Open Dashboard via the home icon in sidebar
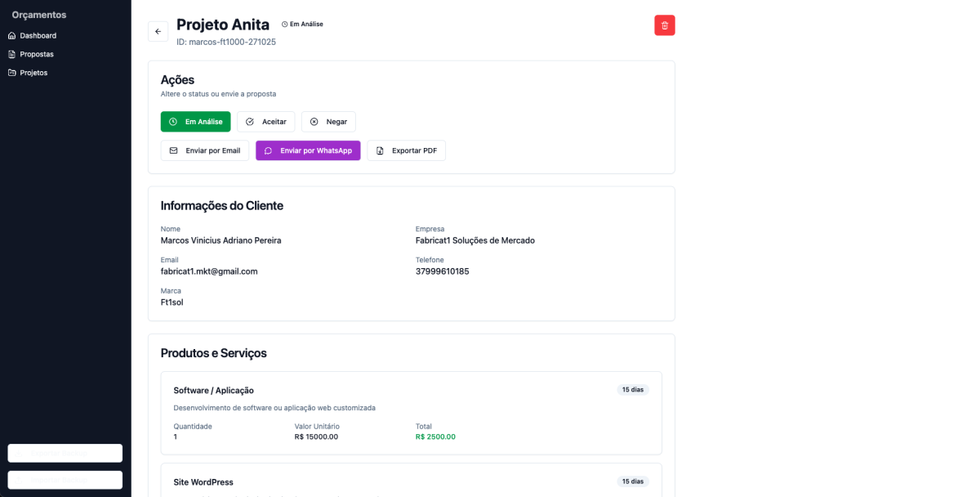 [12, 36]
